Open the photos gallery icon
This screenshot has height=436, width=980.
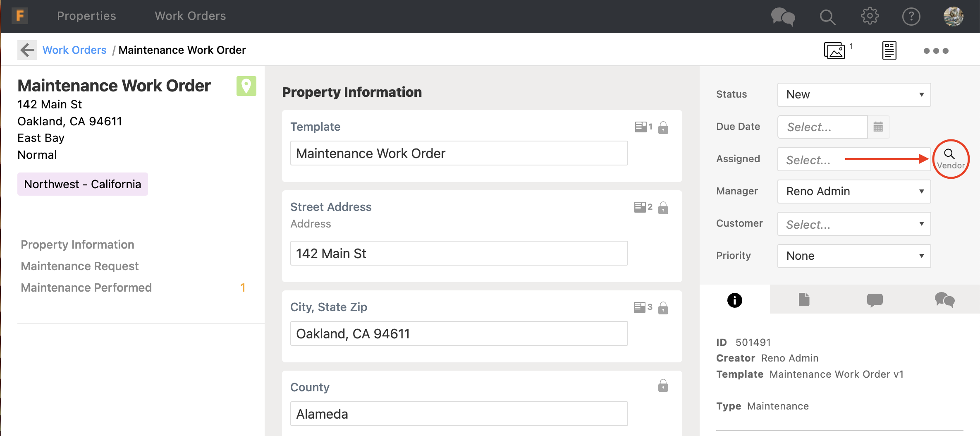[834, 51]
